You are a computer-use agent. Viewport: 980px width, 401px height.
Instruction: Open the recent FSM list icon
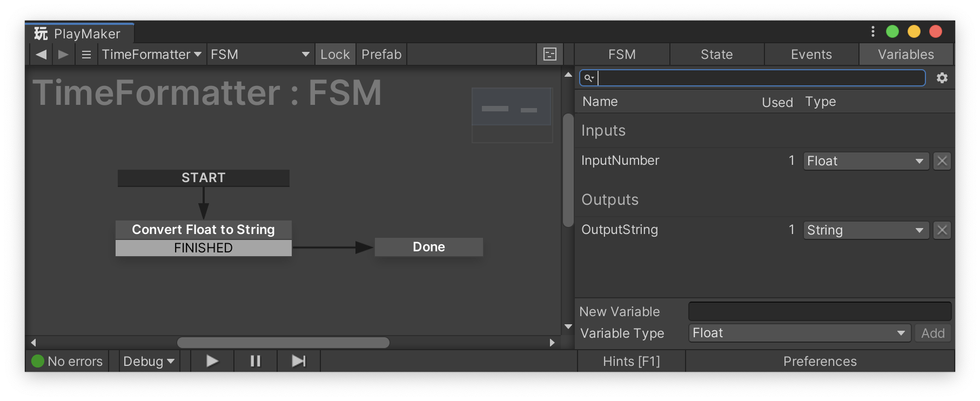coord(86,55)
